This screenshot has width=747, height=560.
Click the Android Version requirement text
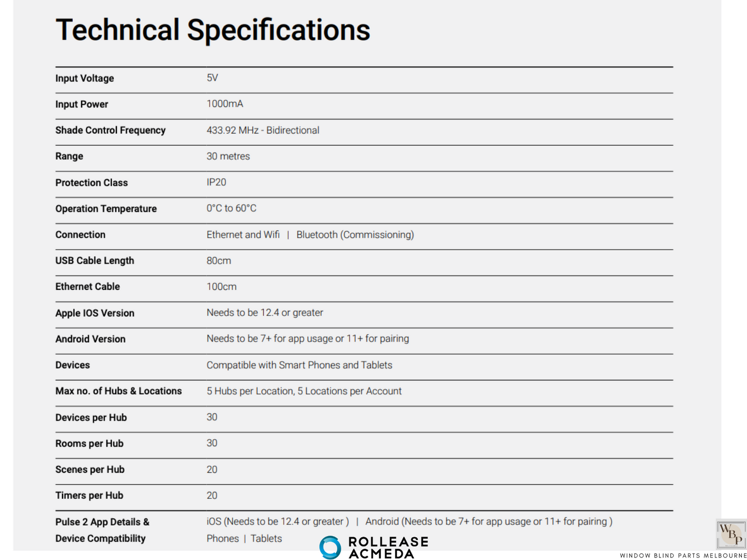(308, 339)
